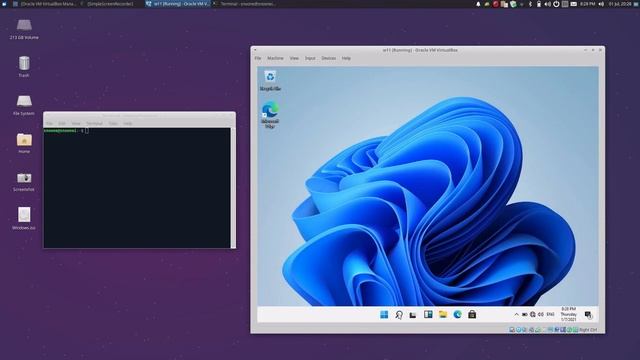Switch to w11 Running VirtualBox panel button
The image size is (640, 360).
[178, 4]
